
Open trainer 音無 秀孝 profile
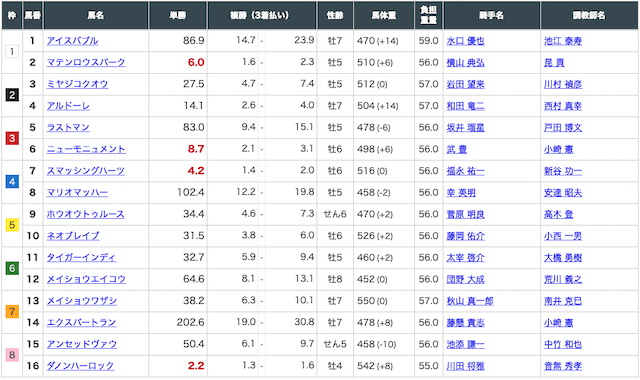tap(563, 366)
